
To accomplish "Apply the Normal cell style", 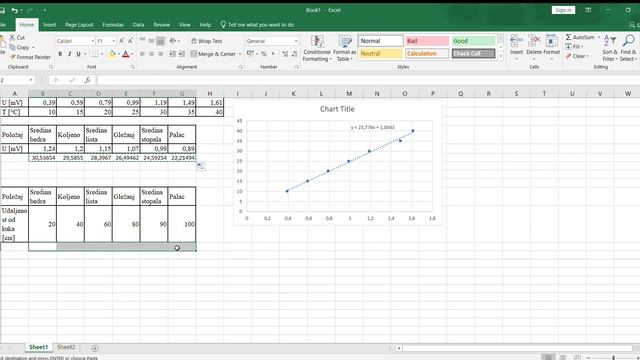I will pyautogui.click(x=380, y=41).
